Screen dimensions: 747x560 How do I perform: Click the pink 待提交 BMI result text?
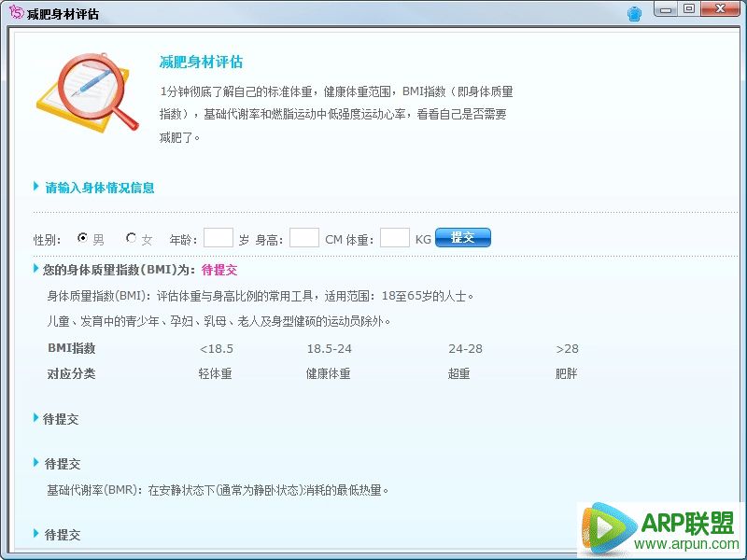(219, 270)
